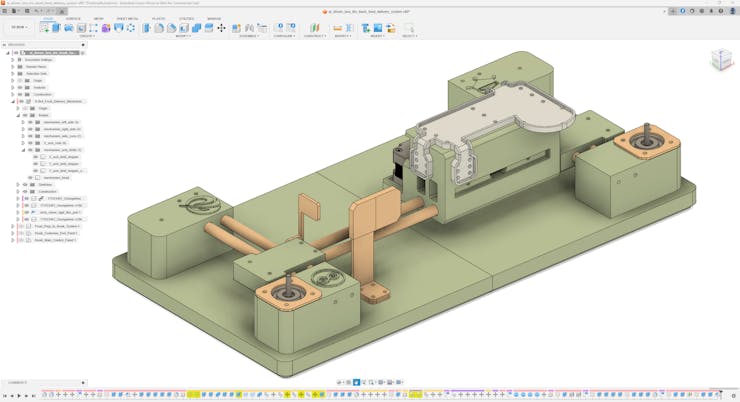Click the timeline end marker handle
Screen dimensions: 740x402
(723, 393)
